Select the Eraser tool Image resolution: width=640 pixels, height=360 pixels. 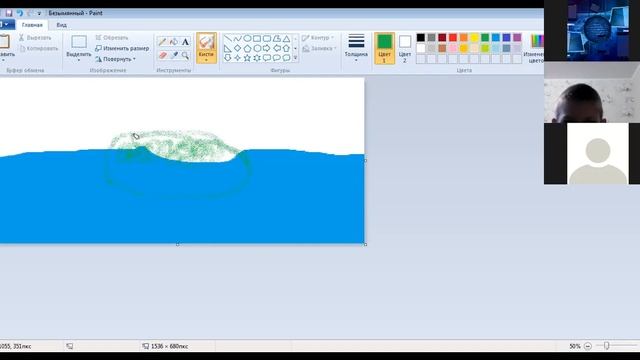(162, 55)
